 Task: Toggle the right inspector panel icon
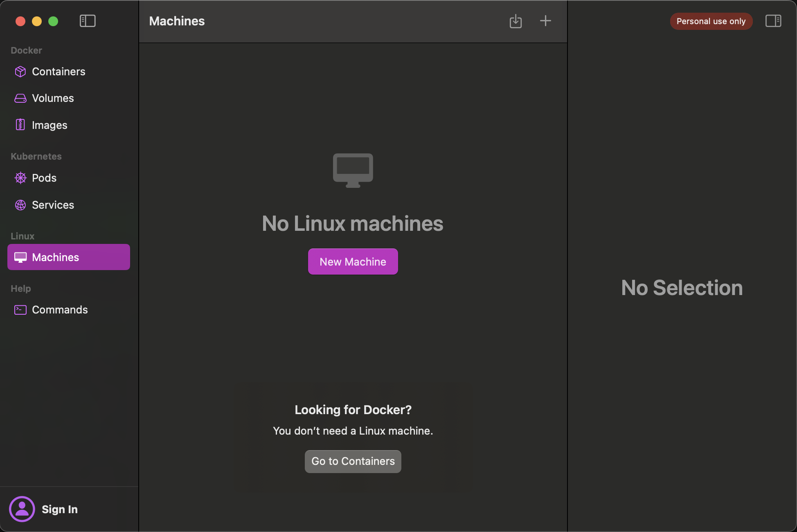click(x=773, y=21)
